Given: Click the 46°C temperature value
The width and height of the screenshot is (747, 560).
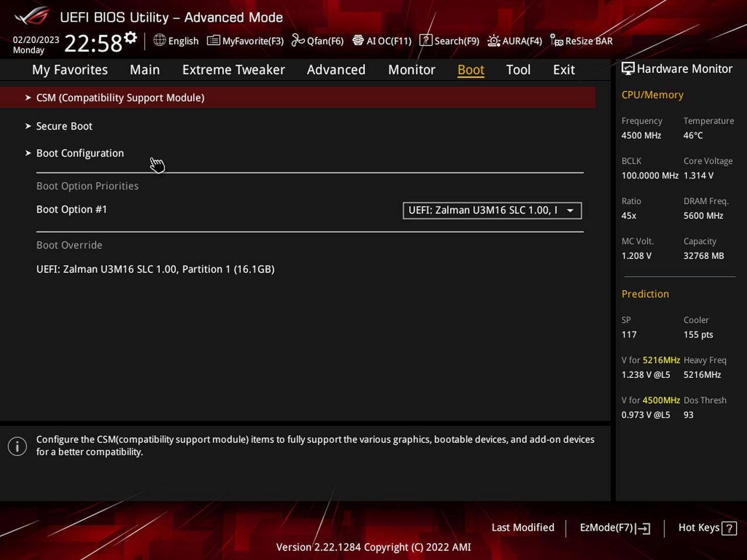Looking at the screenshot, I should [693, 135].
